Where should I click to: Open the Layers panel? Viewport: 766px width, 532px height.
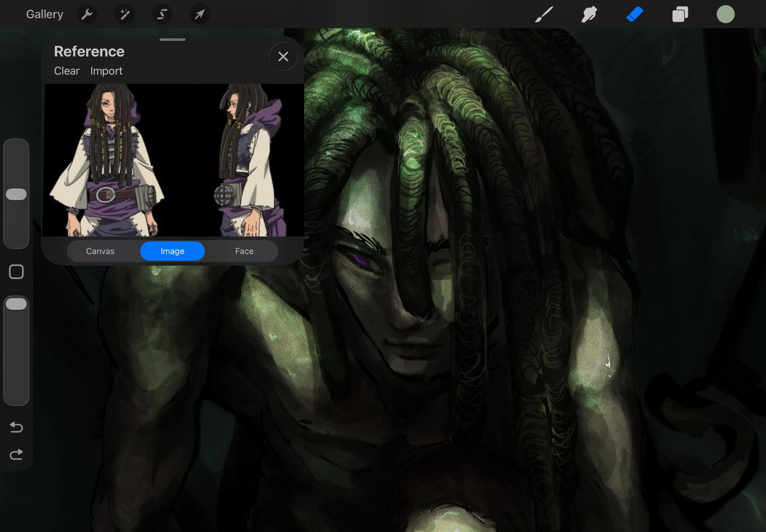click(x=680, y=14)
